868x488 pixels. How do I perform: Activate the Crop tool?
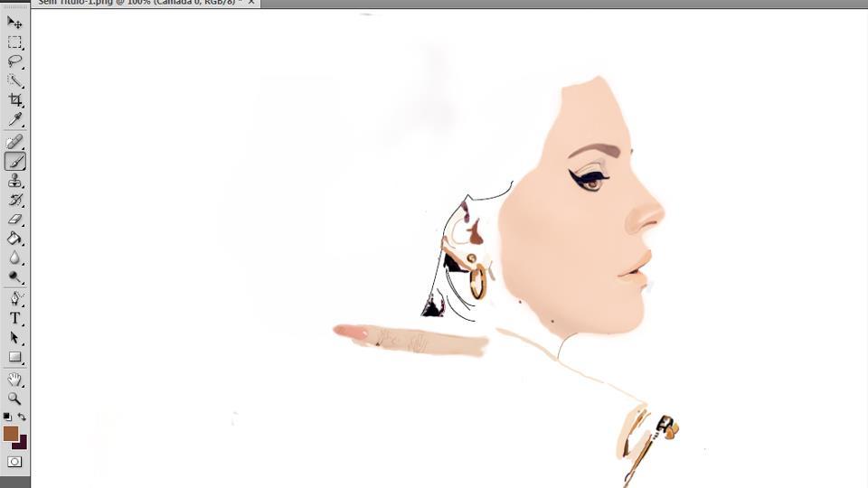[14, 100]
